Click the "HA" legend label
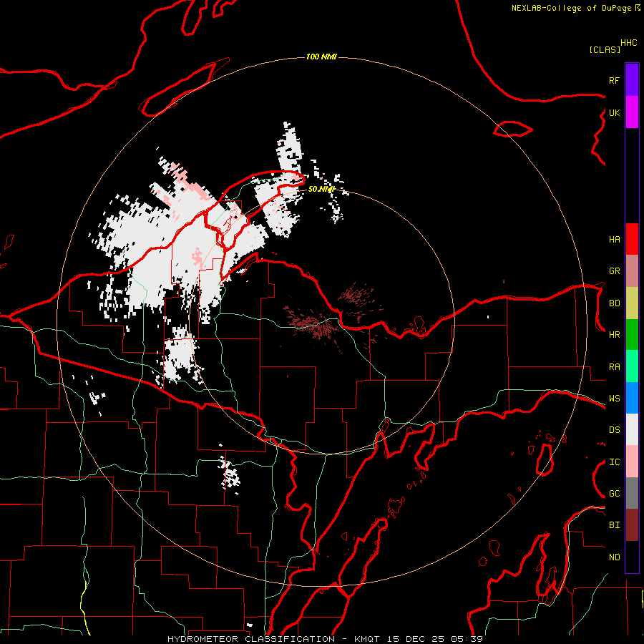644x644 pixels. 614,239
